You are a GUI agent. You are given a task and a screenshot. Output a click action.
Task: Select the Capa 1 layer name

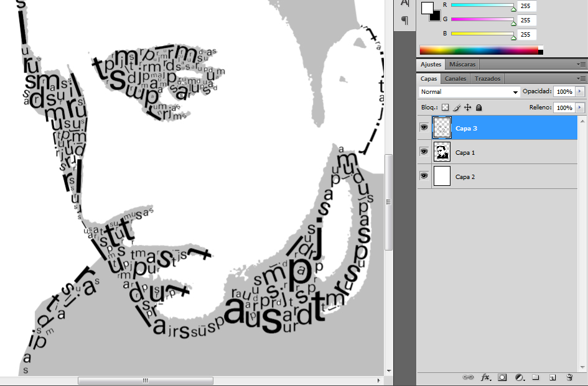(x=465, y=152)
